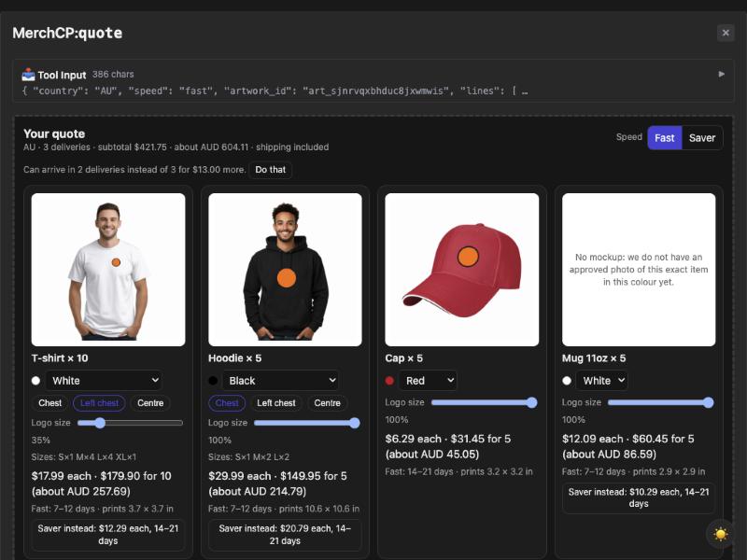Screen dimensions: 747x560
Task: Switch speed to Saver
Action: [x=702, y=138]
